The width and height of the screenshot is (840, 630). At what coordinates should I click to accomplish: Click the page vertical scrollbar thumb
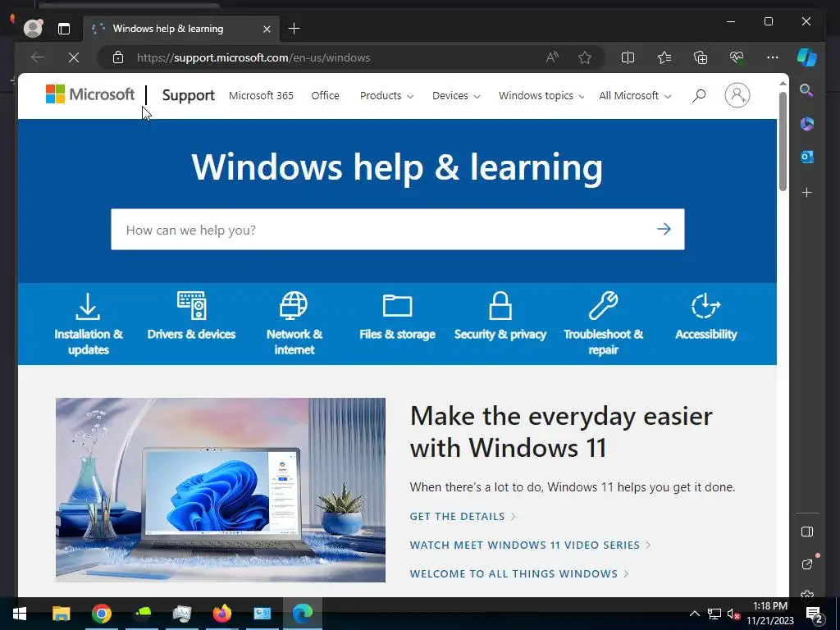coord(783,141)
